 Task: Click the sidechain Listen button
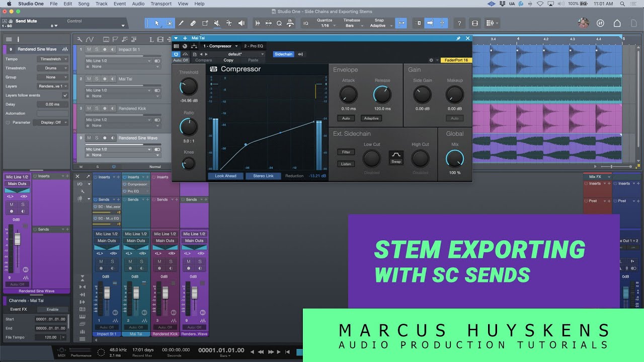point(346,164)
